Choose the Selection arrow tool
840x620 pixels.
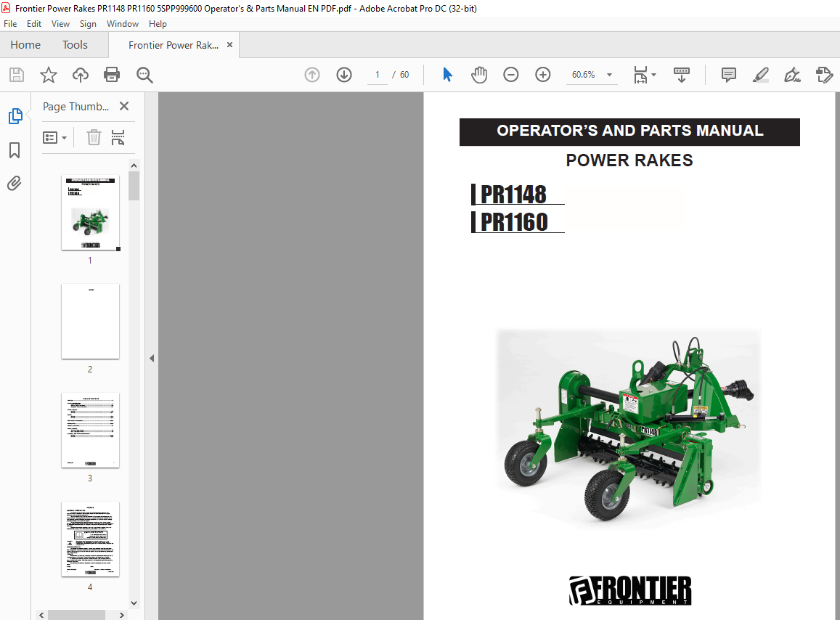point(448,75)
